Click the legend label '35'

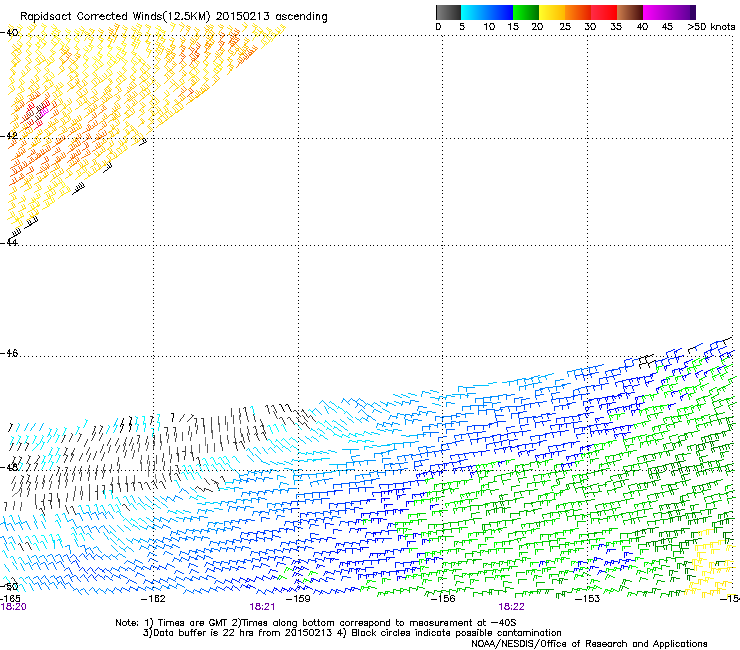coord(616,27)
